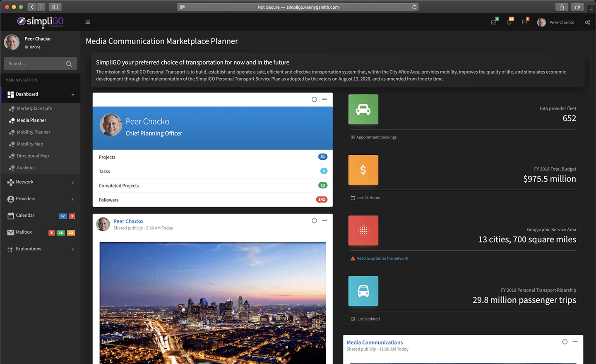
Task: Click the Media Communications post title link
Action: (375, 342)
